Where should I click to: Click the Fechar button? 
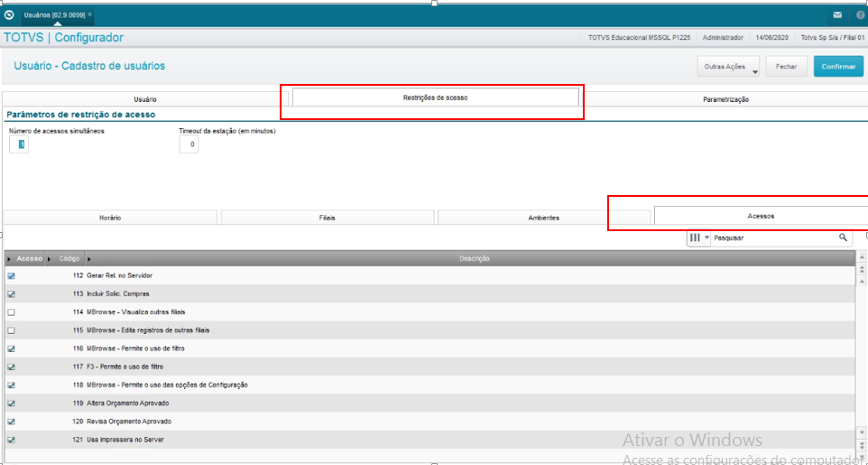pos(786,67)
